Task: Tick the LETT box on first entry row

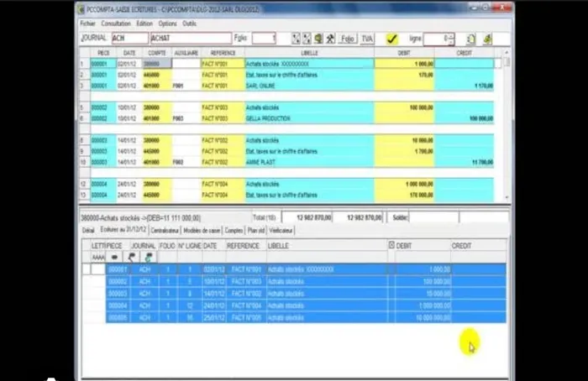Action: (x=98, y=269)
